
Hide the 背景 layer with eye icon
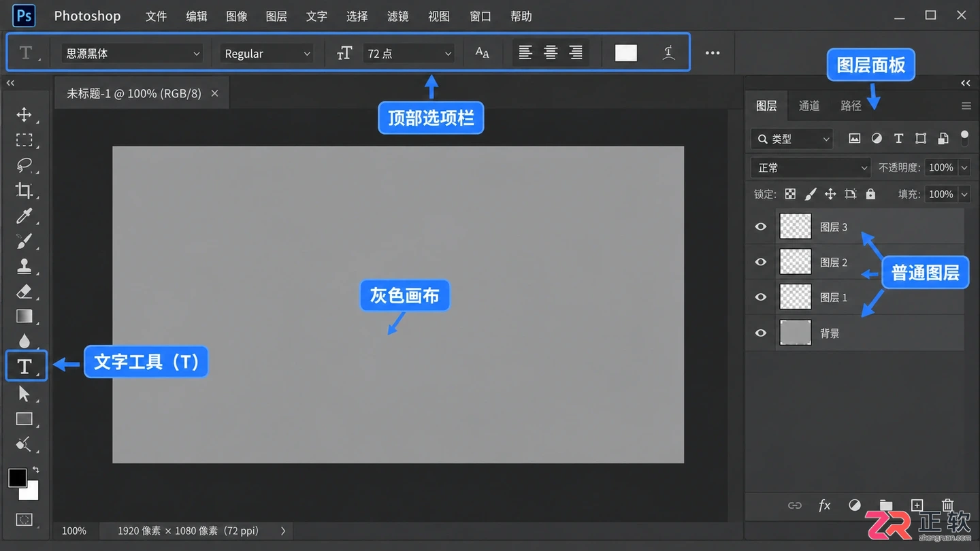click(x=761, y=333)
